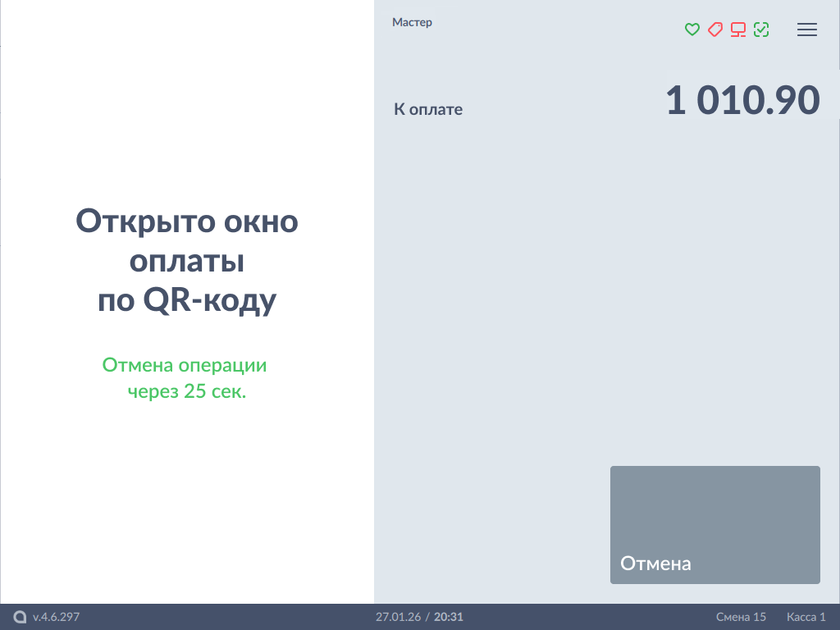Click the word Отмена inside gray button

pos(655,564)
